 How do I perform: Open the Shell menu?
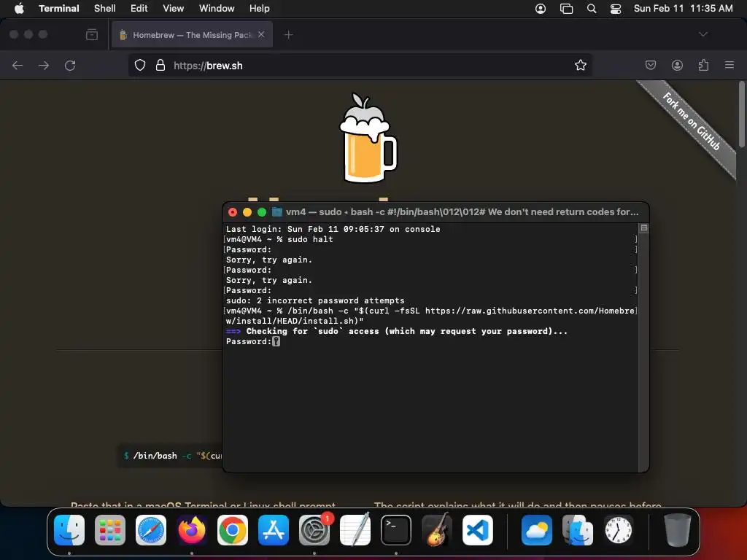click(104, 8)
